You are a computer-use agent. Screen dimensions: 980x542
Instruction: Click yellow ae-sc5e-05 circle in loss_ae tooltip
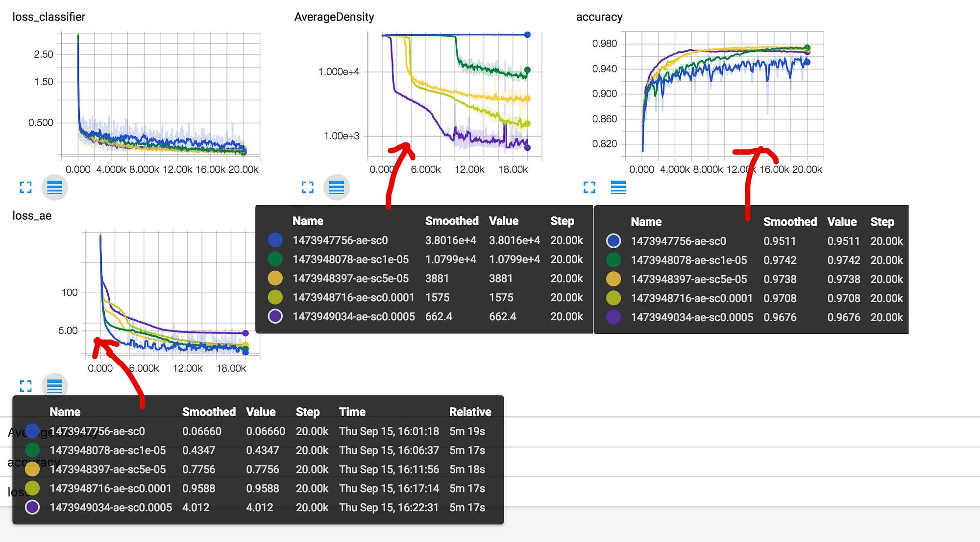coord(32,469)
